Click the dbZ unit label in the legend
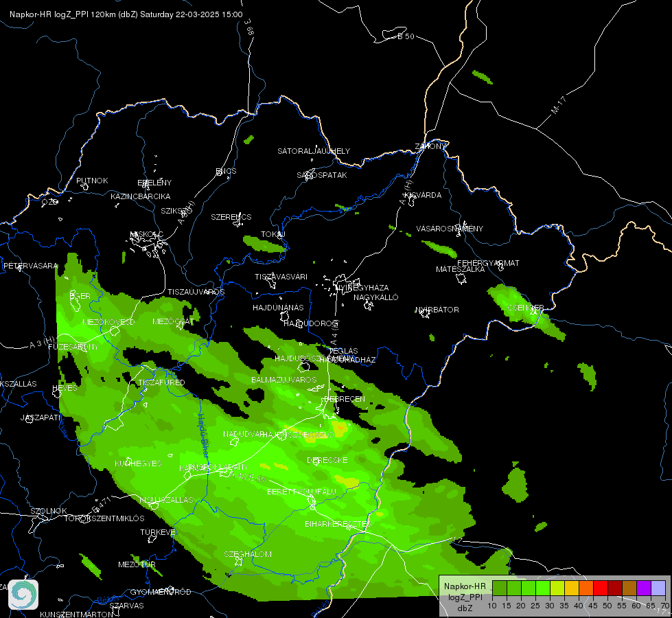 pos(465,608)
